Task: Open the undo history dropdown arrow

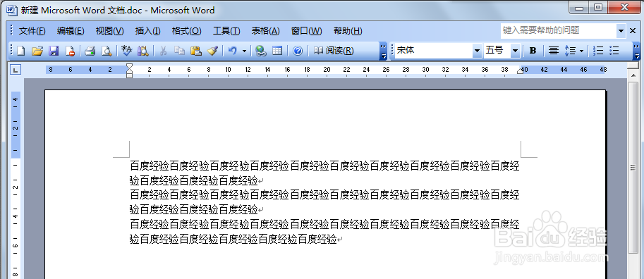Action: tap(244, 51)
